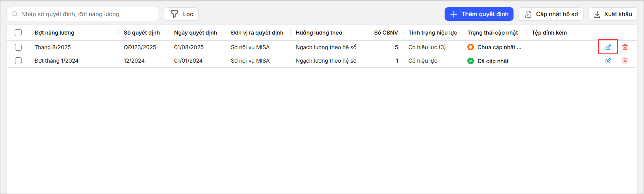Sort by Đợt nâng lương column header
The width and height of the screenshot is (644, 194).
[54, 33]
